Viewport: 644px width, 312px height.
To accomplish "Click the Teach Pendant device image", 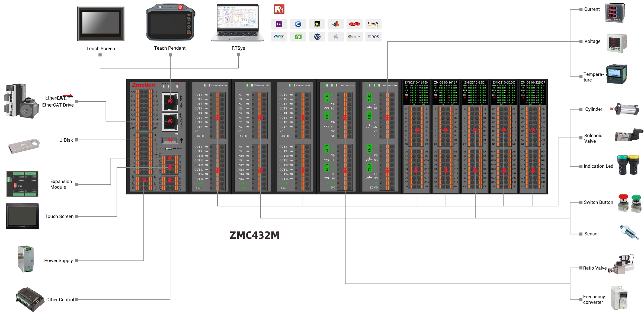I will (171, 22).
